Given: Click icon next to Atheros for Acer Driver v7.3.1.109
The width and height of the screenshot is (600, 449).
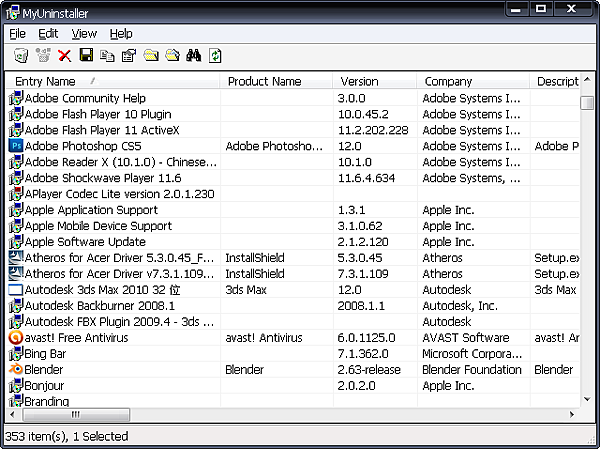Looking at the screenshot, I should pos(16,274).
